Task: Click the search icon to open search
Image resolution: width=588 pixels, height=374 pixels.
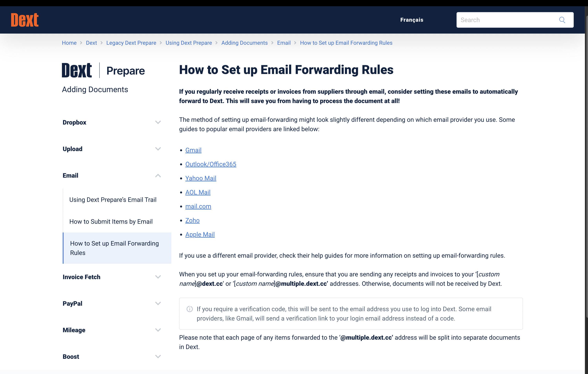Action: tap(563, 20)
